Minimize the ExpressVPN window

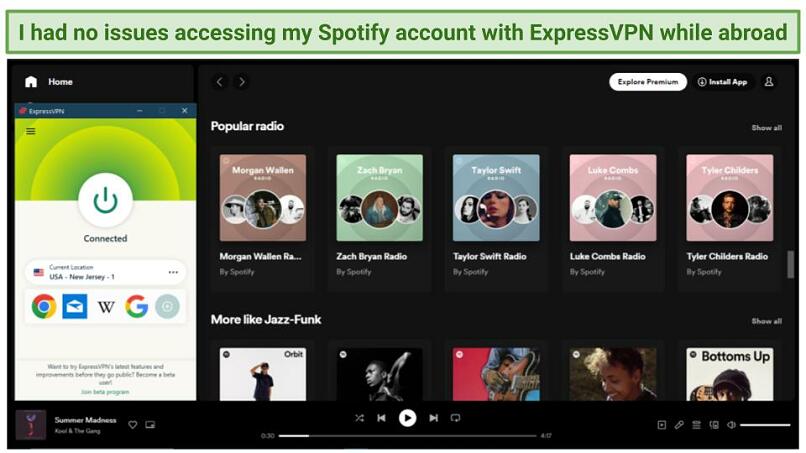tap(140, 111)
